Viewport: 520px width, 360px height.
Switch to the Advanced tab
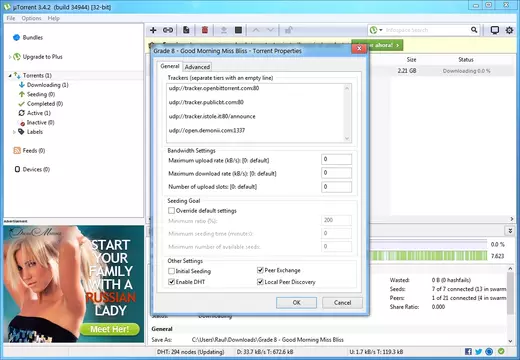click(197, 67)
